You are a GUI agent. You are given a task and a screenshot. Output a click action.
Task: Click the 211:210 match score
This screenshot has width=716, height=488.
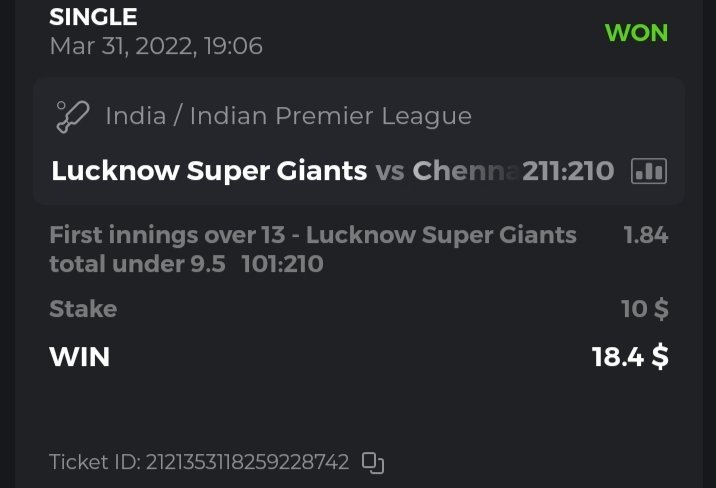tap(568, 171)
